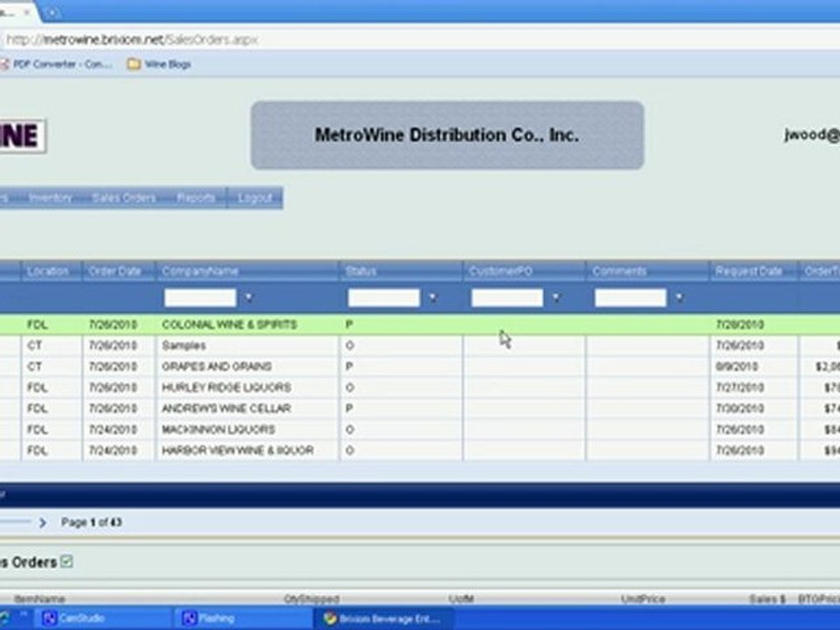Screen dimensions: 840x630
Task: Click the ItemName column header
Action: coord(39,598)
